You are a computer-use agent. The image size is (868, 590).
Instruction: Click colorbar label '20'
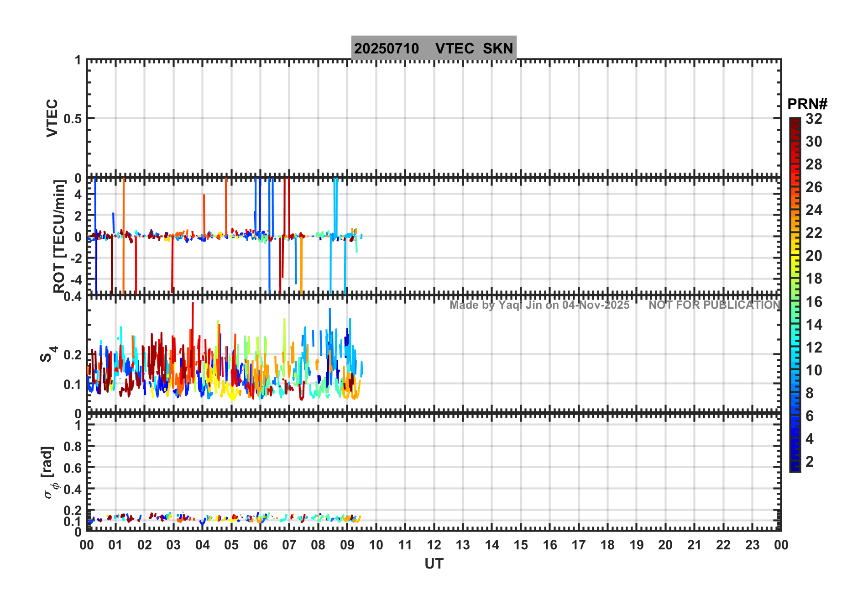point(814,256)
